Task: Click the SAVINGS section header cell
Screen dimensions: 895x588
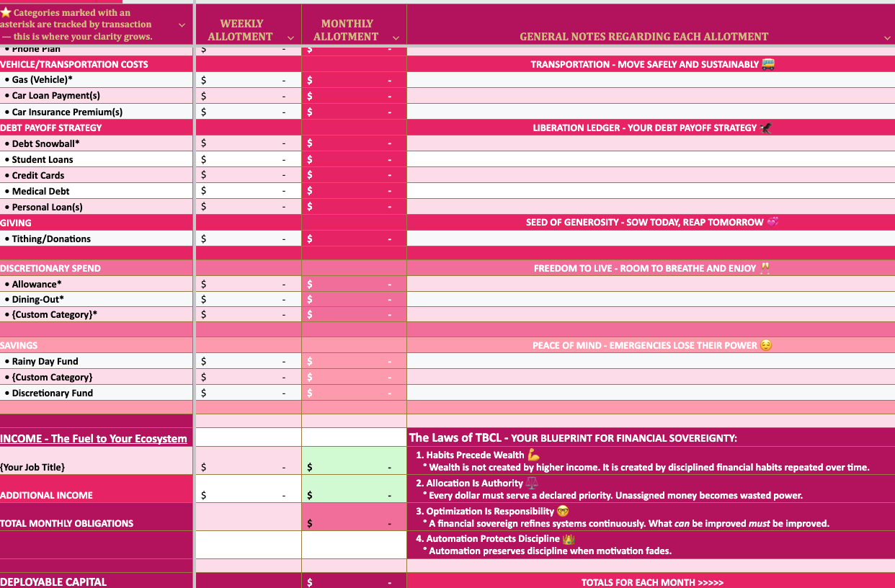Action: pyautogui.click(x=97, y=345)
